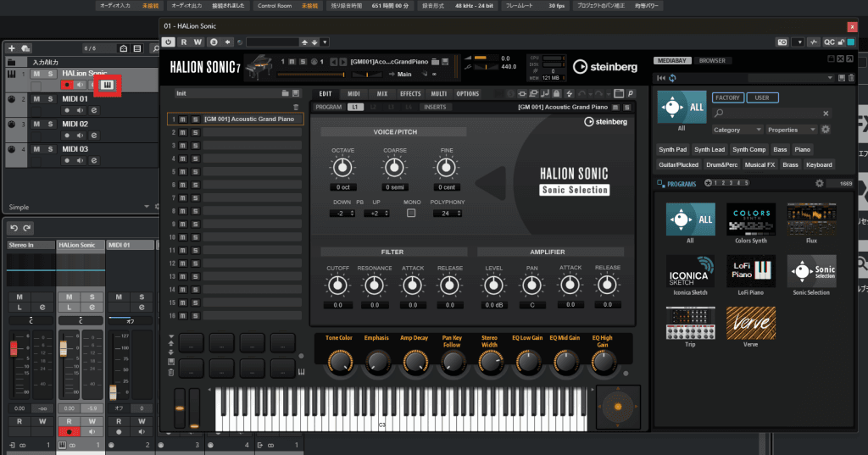Click the star rating filter icon
This screenshot has width=868, height=455.
(708, 183)
